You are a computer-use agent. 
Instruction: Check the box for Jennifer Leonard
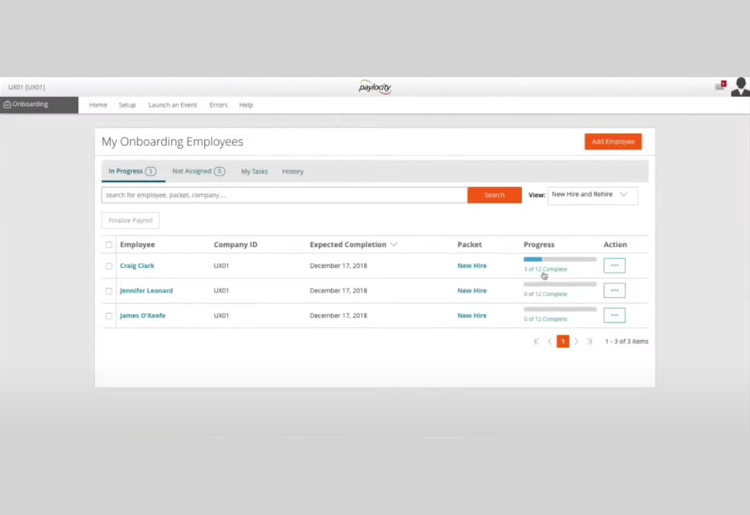[x=109, y=291]
